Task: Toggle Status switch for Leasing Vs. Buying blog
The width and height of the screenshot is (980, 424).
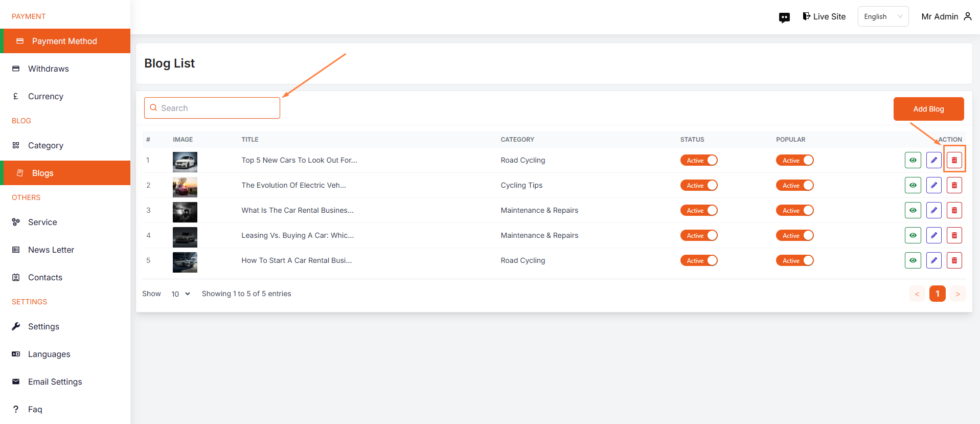Action: coord(699,235)
